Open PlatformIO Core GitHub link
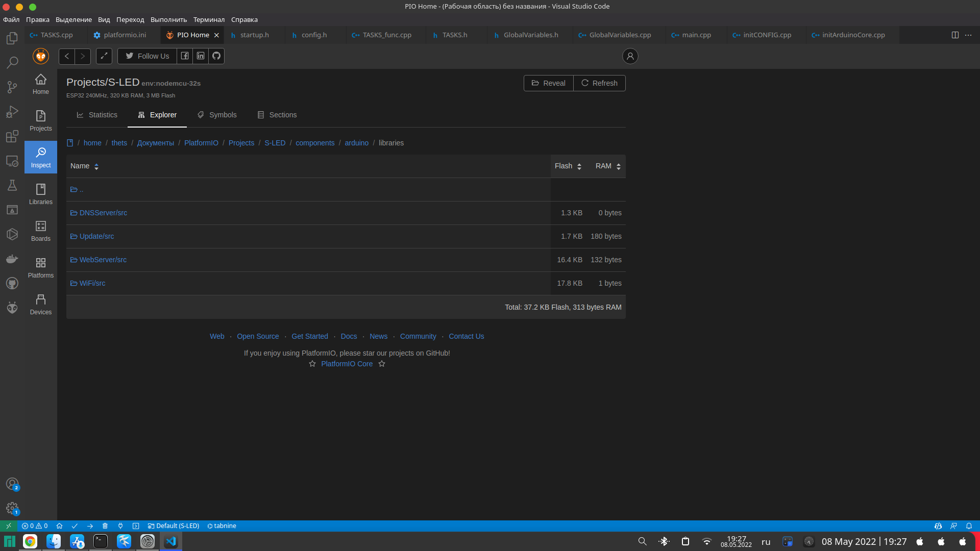The height and width of the screenshot is (551, 980). click(x=347, y=364)
